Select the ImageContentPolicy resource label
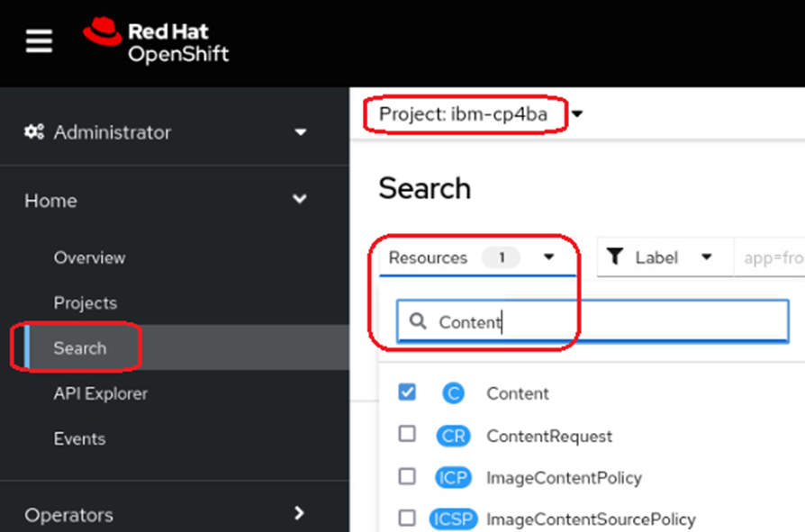Image resolution: width=805 pixels, height=532 pixels. [x=565, y=478]
